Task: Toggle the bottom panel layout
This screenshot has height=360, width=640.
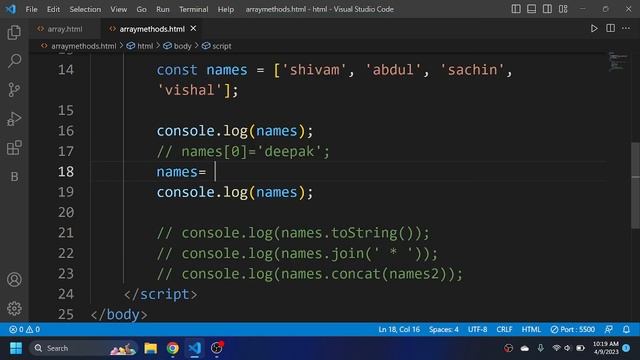Action: (531, 9)
